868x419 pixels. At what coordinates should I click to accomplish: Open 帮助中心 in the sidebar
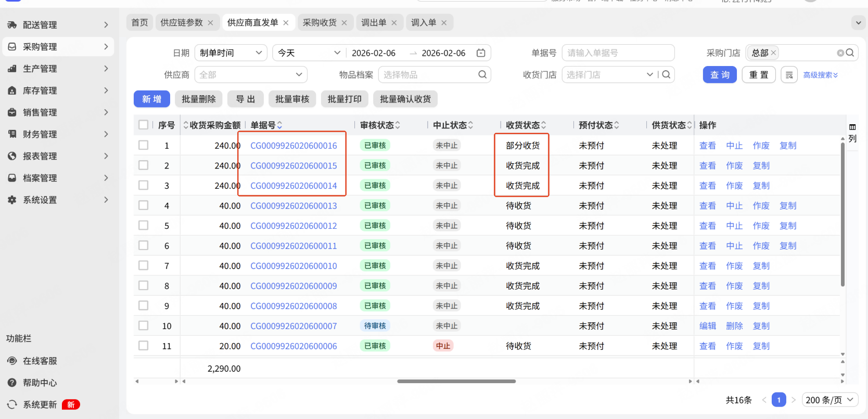[40, 383]
